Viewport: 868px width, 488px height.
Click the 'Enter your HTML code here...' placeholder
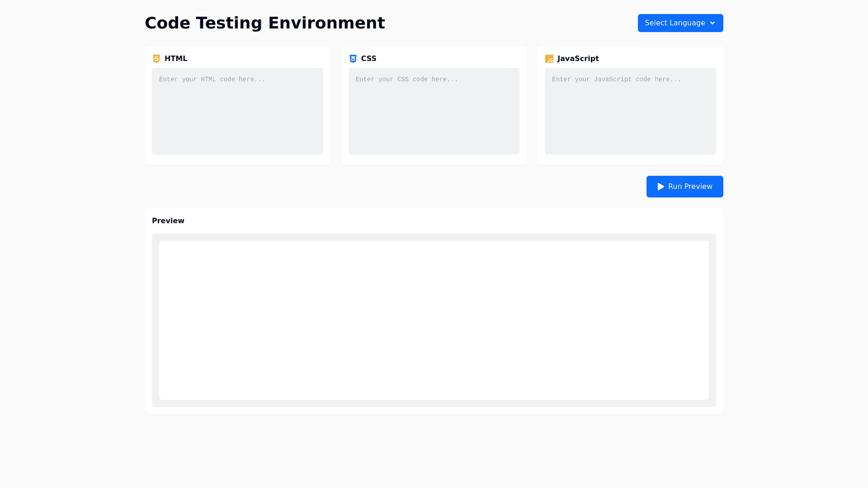[x=212, y=80]
